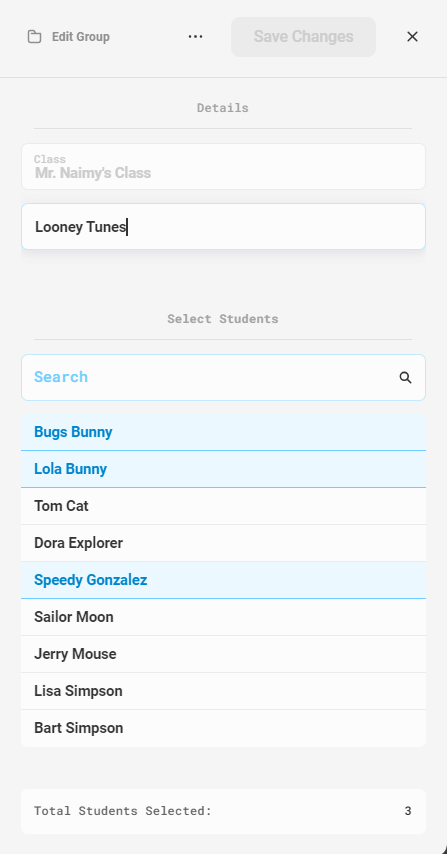447x854 pixels.
Task: Add Bart Simpson to the group
Action: coord(223,729)
